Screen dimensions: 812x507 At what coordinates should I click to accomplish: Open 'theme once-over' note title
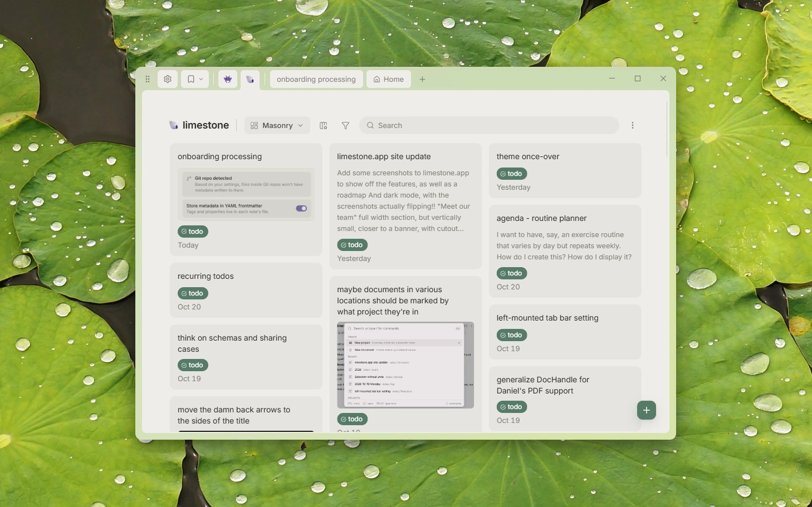tap(528, 156)
